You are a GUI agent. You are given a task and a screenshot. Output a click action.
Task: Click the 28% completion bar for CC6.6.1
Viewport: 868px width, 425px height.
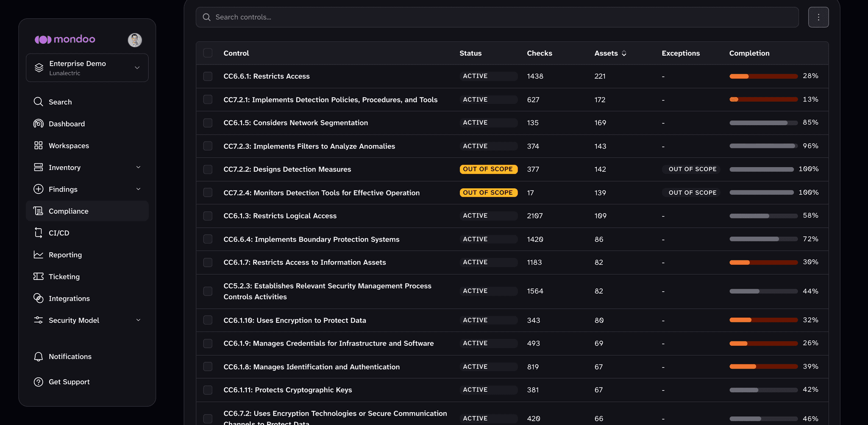[x=764, y=76]
